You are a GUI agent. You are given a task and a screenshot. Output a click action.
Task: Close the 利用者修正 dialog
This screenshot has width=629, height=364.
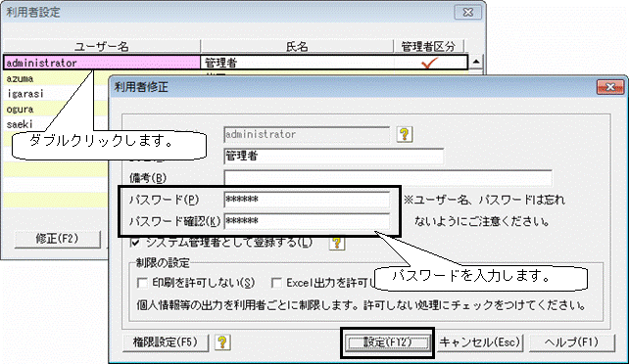pyautogui.click(x=610, y=87)
